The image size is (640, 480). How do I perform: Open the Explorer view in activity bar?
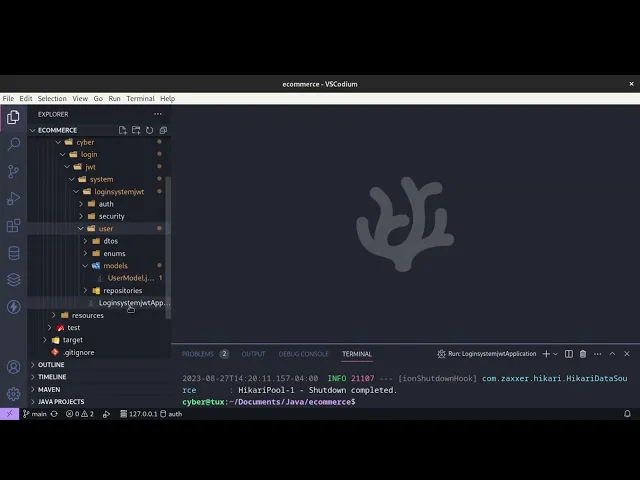13,118
